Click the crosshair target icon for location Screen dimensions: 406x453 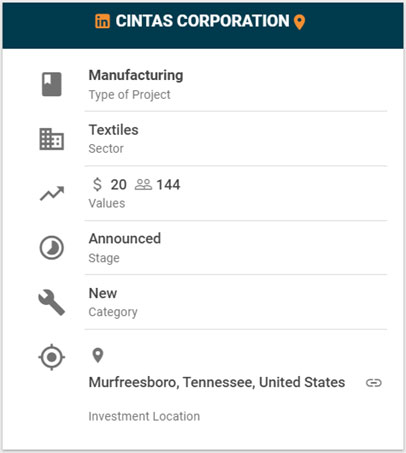[x=52, y=357]
